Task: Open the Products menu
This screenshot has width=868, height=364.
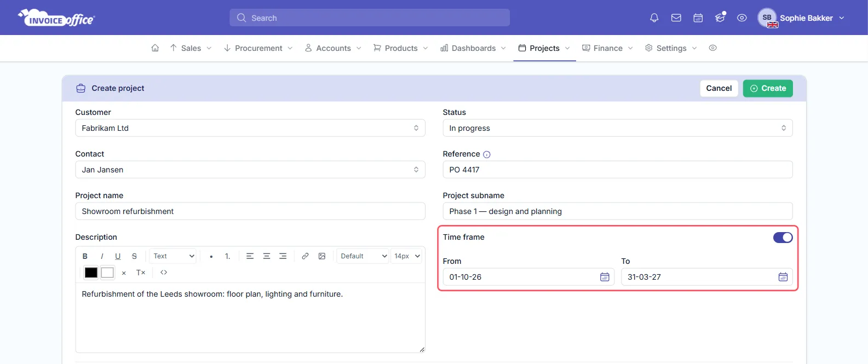Action: tap(401, 48)
